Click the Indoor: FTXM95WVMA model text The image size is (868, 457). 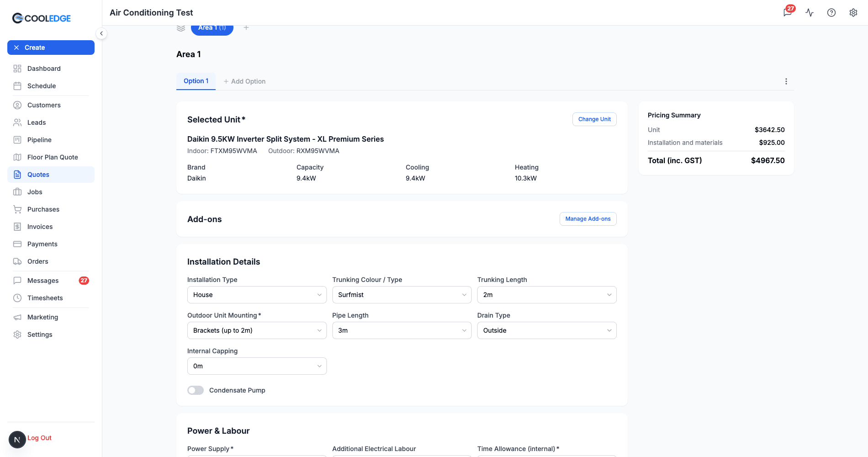pos(222,151)
